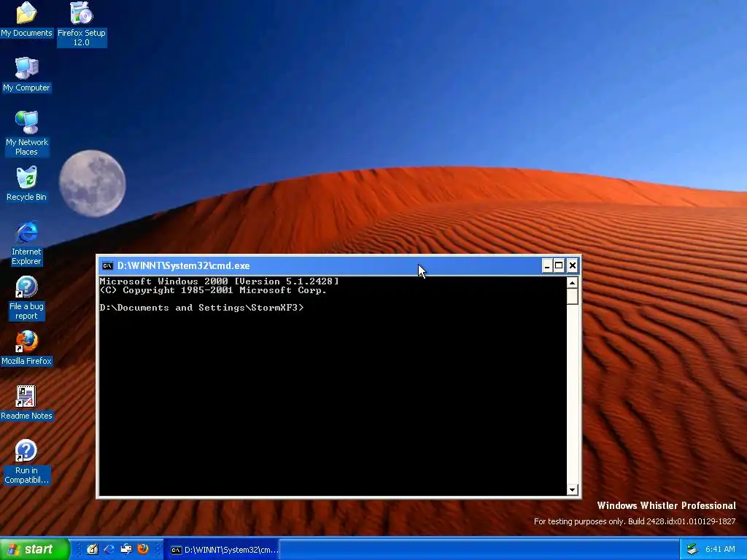Launch Internet Explorer from the Quick Launch bar
The height and width of the screenshot is (560, 747).
109,550
